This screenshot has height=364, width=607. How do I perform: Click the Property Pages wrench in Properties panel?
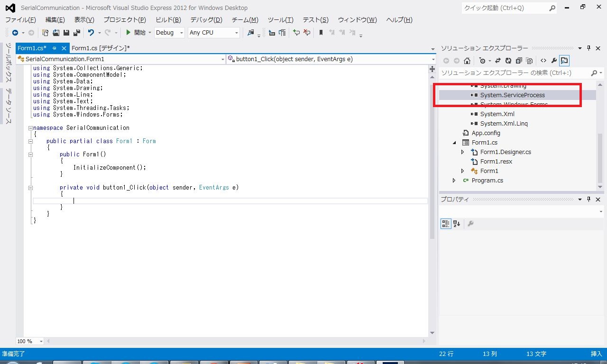pyautogui.click(x=470, y=224)
